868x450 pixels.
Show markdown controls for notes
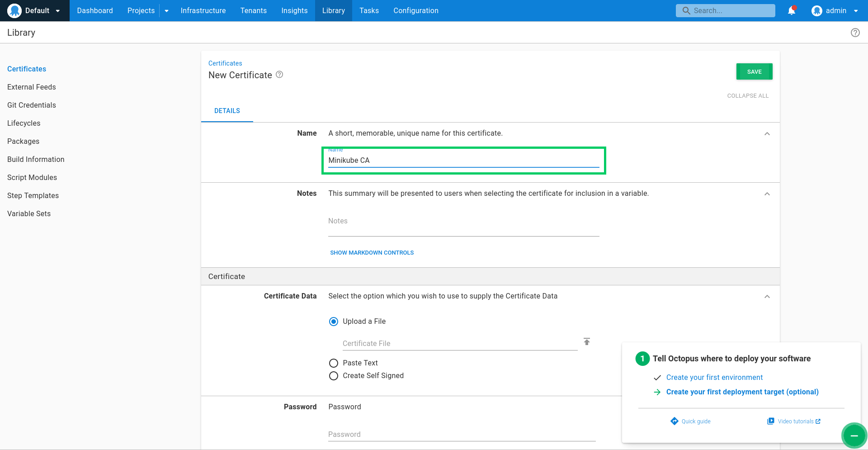tap(372, 252)
